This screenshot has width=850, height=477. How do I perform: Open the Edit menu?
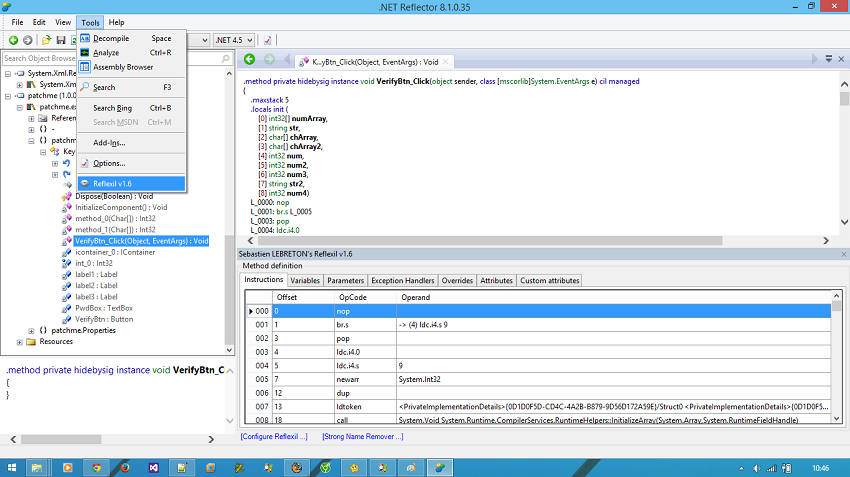[x=39, y=22]
